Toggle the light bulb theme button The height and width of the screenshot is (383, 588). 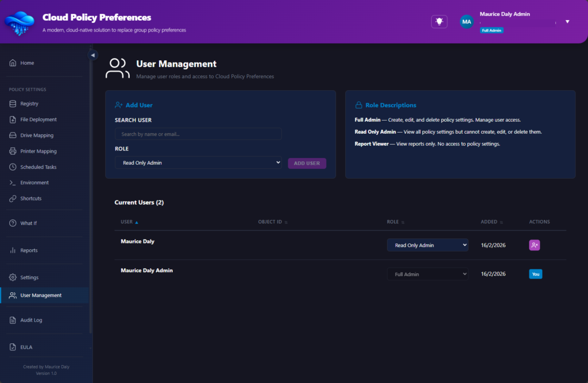coord(439,21)
